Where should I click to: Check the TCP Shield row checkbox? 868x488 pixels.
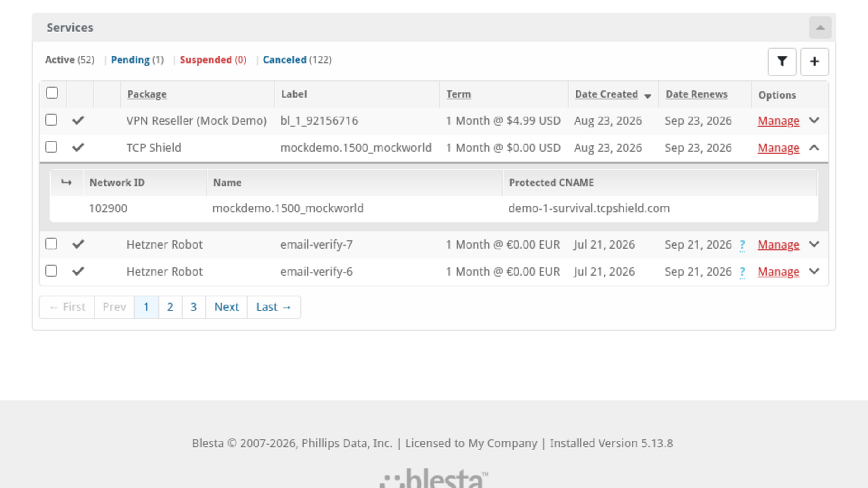pyautogui.click(x=51, y=147)
